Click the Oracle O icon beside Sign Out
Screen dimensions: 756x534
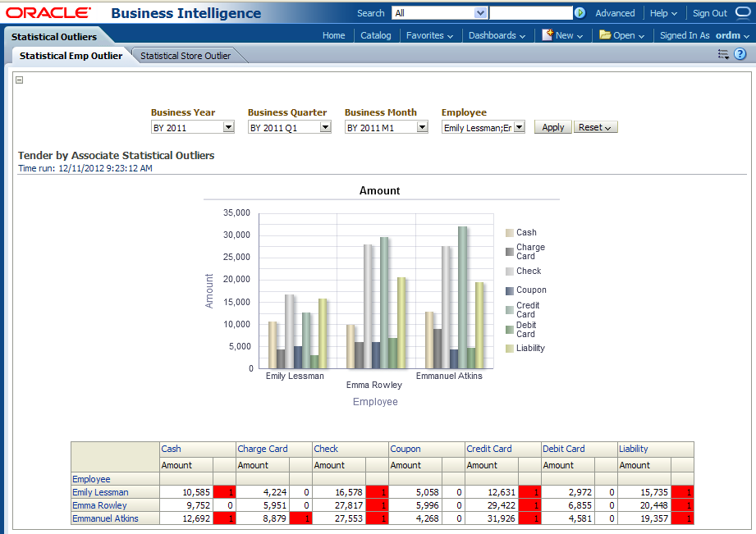pos(743,13)
